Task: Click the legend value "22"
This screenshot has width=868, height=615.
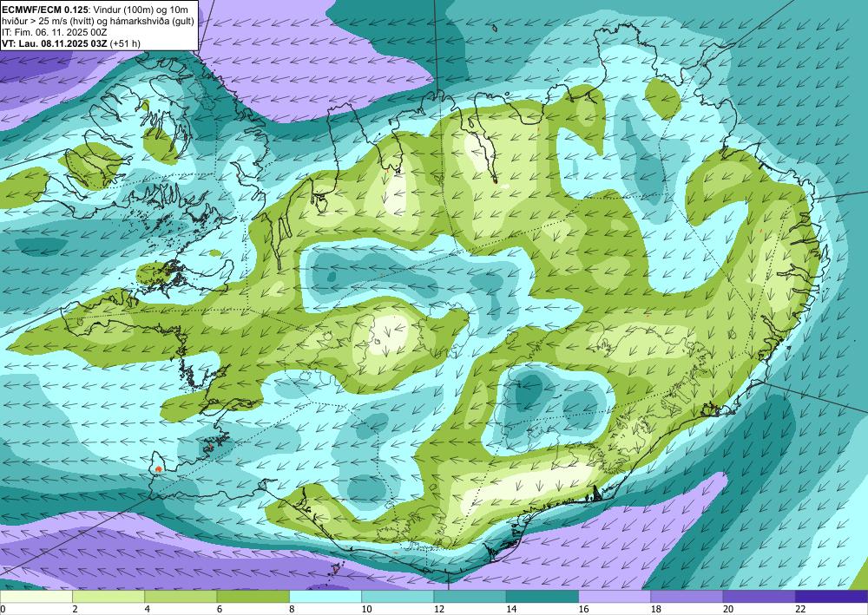Action: tap(800, 609)
